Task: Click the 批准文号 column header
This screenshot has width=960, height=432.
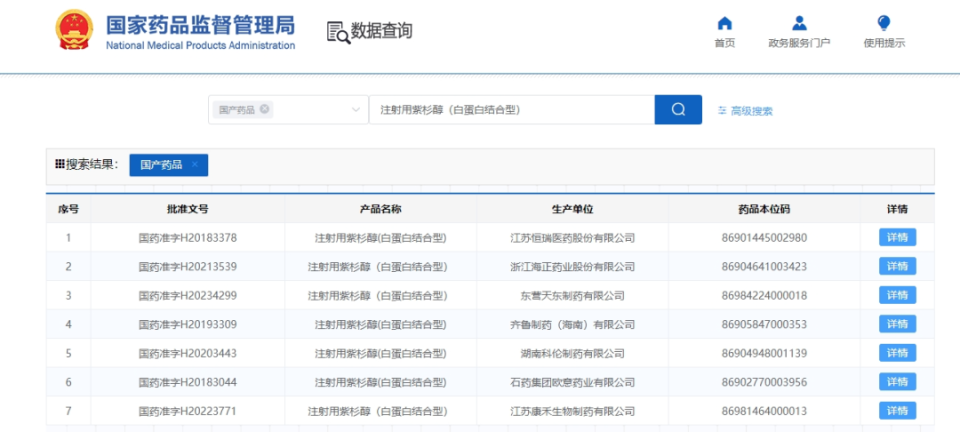Action: pyautogui.click(x=187, y=209)
